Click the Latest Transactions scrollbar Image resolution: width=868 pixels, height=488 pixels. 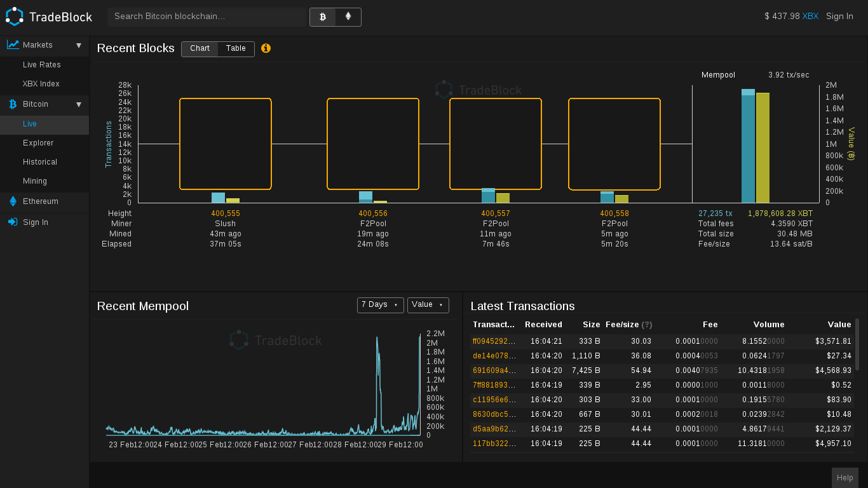[857, 344]
